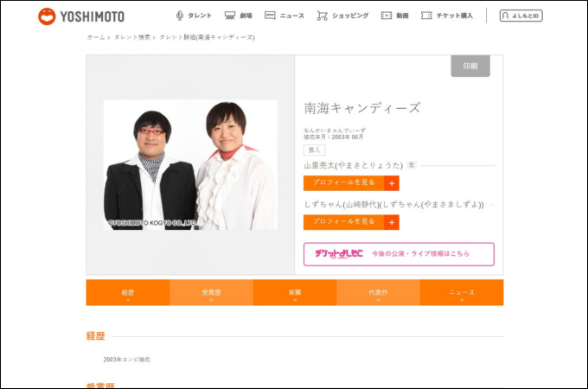
Task: Click the video player icon beside 動画
Action: point(387,16)
